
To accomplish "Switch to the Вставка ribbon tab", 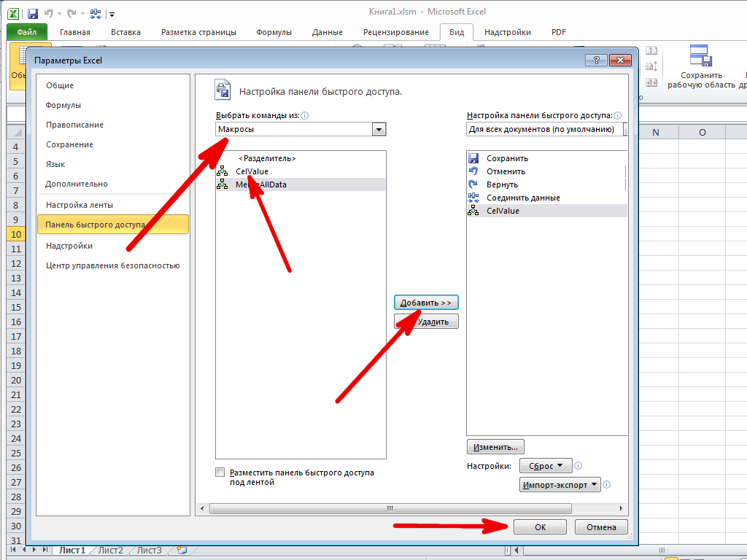I will pyautogui.click(x=125, y=32).
